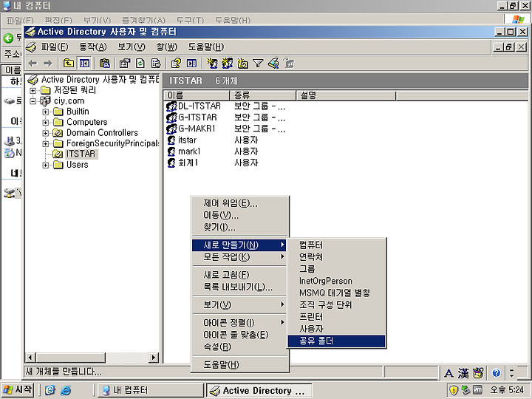The width and height of the screenshot is (532, 399).
Task: Select 회계1 user entry
Action: (x=188, y=163)
